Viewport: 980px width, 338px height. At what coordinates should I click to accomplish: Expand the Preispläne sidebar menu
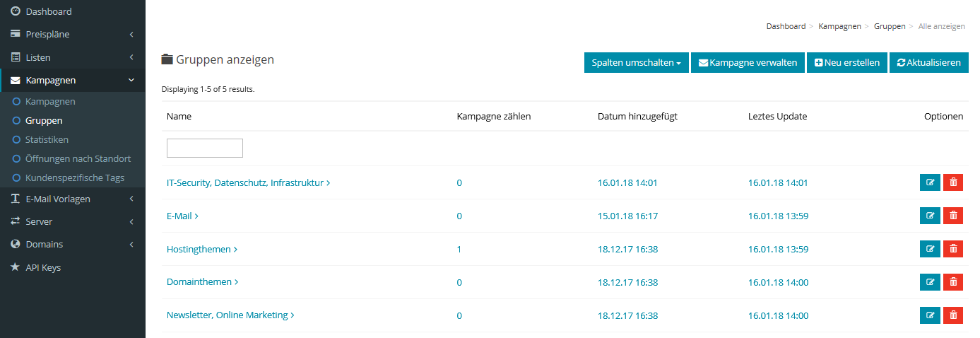[x=72, y=35]
